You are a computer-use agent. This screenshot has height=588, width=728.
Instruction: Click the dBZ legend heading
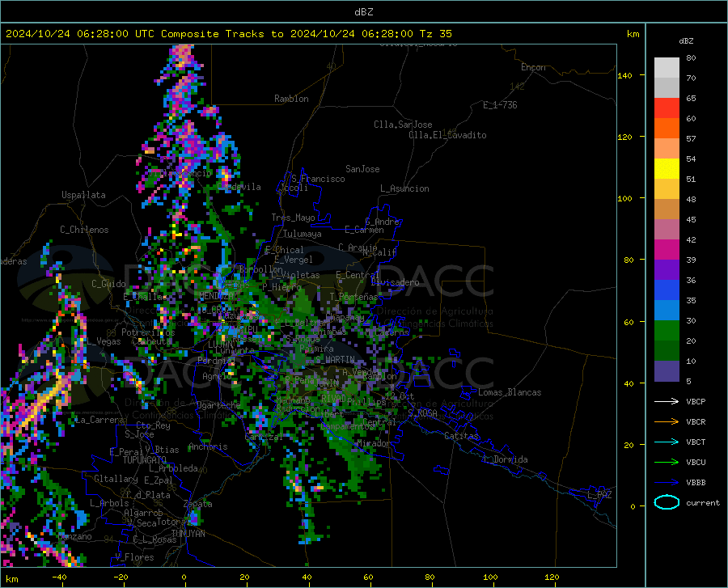coord(686,40)
